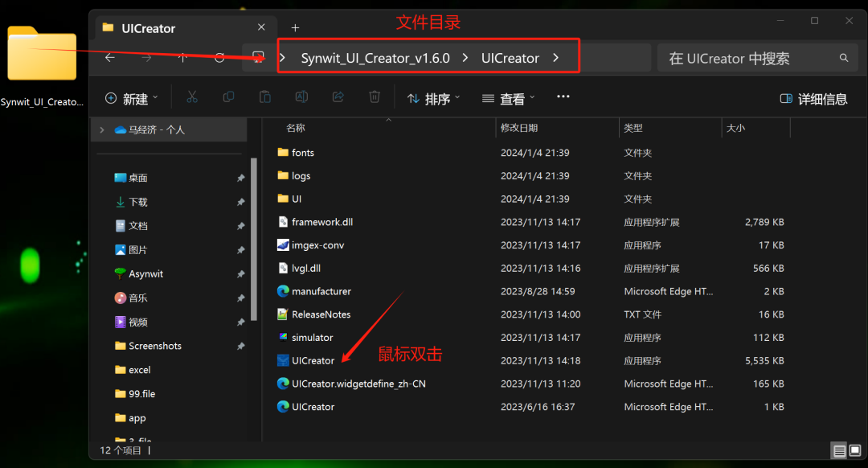Go back with the left arrow button
868x468 pixels.
(110, 58)
